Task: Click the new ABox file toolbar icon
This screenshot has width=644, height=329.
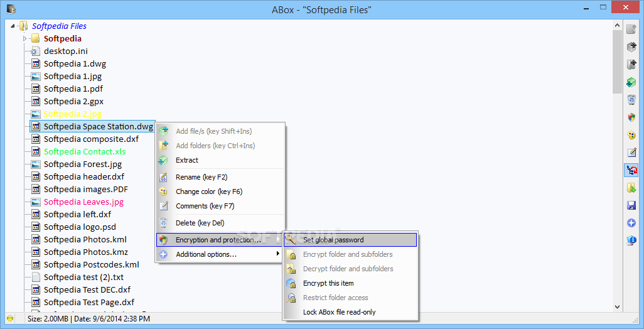Action: coord(631,29)
